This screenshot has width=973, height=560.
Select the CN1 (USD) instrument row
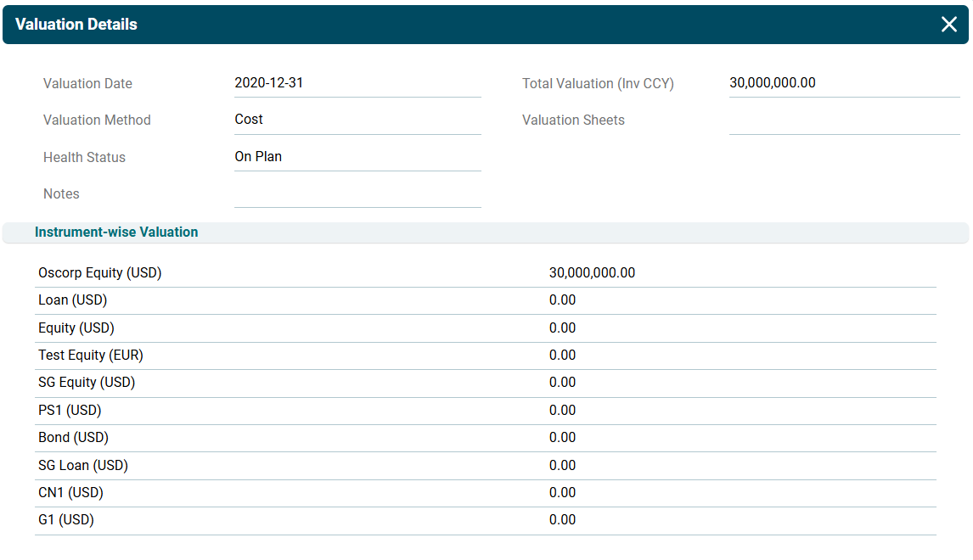point(70,493)
